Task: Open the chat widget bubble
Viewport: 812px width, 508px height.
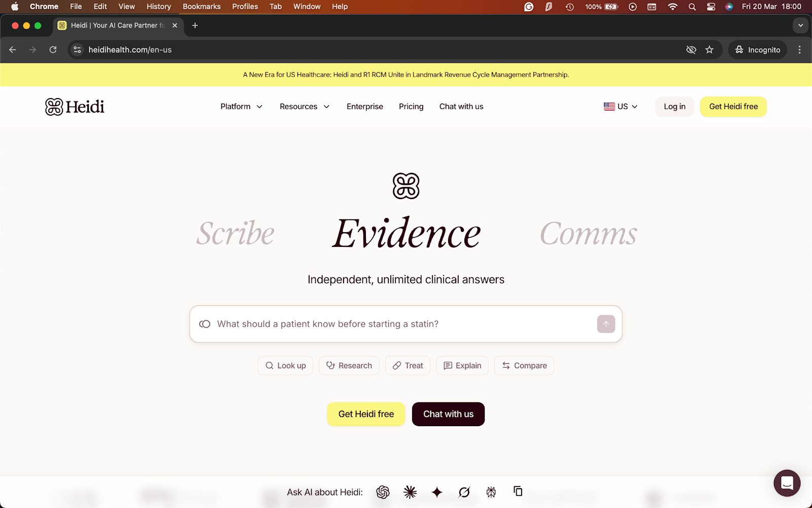Action: [x=787, y=483]
